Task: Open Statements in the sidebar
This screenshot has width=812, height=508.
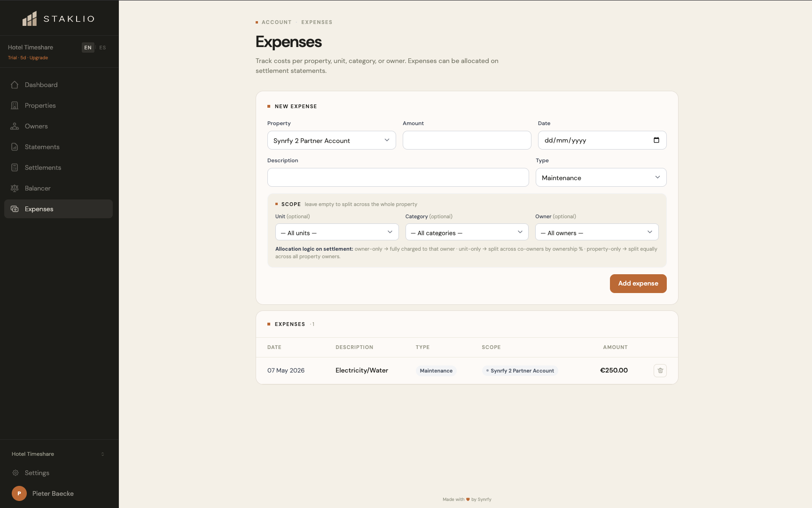Action: coord(58,147)
